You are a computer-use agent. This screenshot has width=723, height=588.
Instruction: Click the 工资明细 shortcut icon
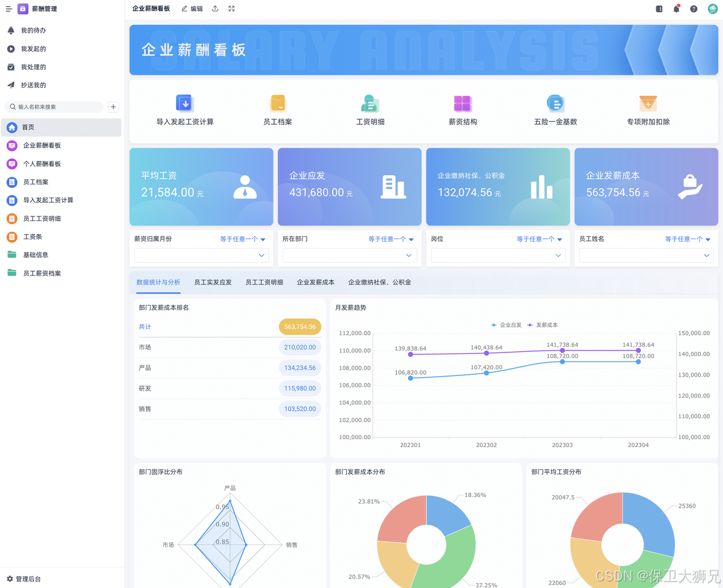[370, 103]
